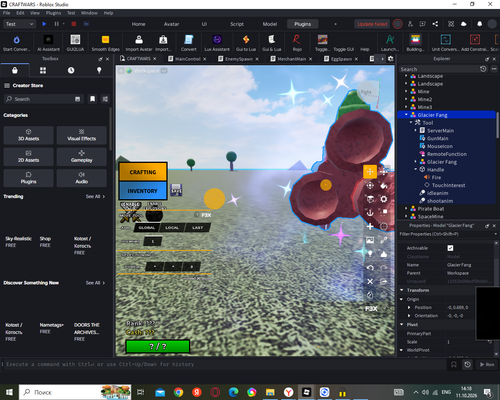Image resolution: width=500 pixels, height=400 pixels.
Task: Select the RemoteFunction item in Explorer
Action: (447, 154)
